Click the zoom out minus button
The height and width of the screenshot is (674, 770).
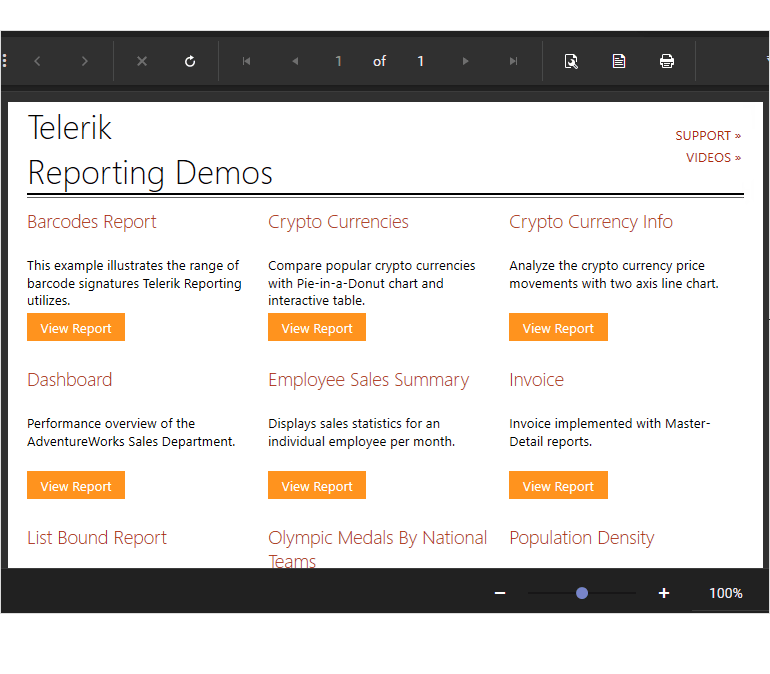(x=500, y=593)
